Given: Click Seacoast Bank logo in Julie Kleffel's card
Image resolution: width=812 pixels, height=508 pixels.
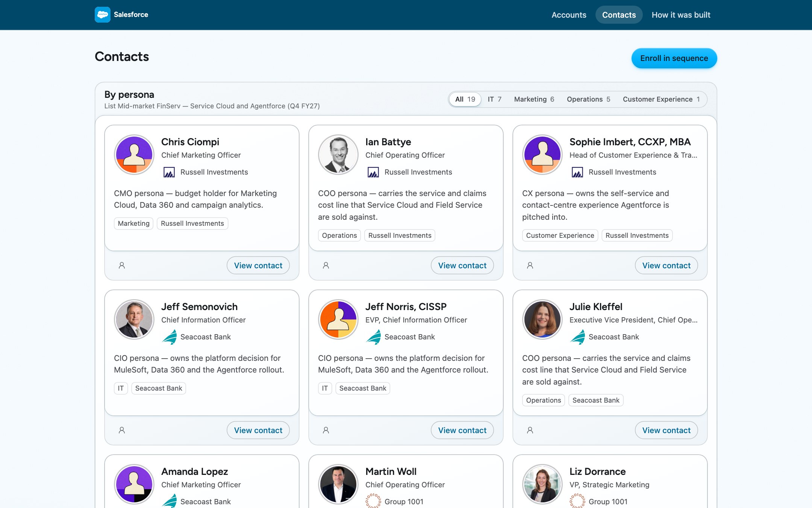Looking at the screenshot, I should [577, 337].
